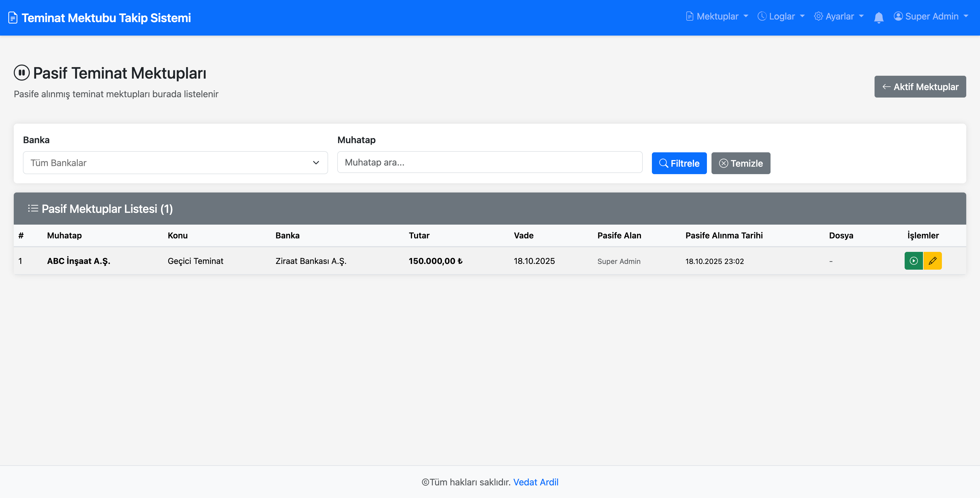Viewport: 980px width, 498px height.
Task: Click the Teminat Mektubu Takip Sistemi brand title
Action: click(106, 18)
